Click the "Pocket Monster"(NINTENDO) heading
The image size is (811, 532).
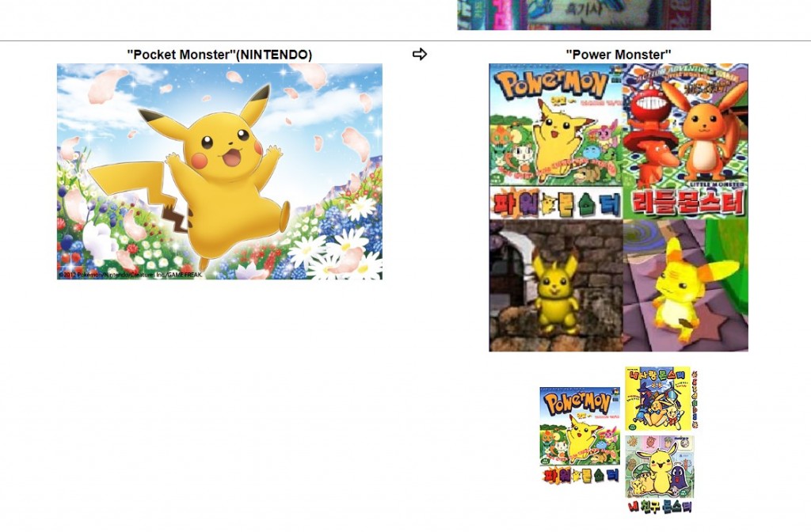pyautogui.click(x=219, y=54)
